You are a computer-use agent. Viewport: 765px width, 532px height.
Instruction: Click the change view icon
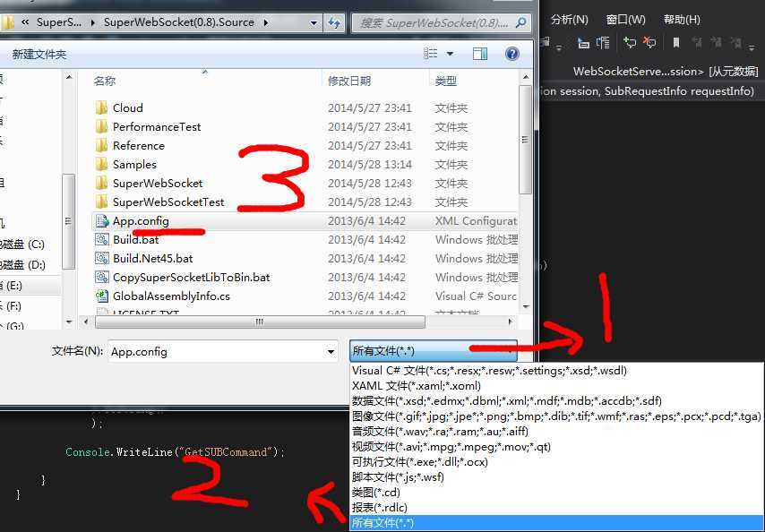coord(430,54)
